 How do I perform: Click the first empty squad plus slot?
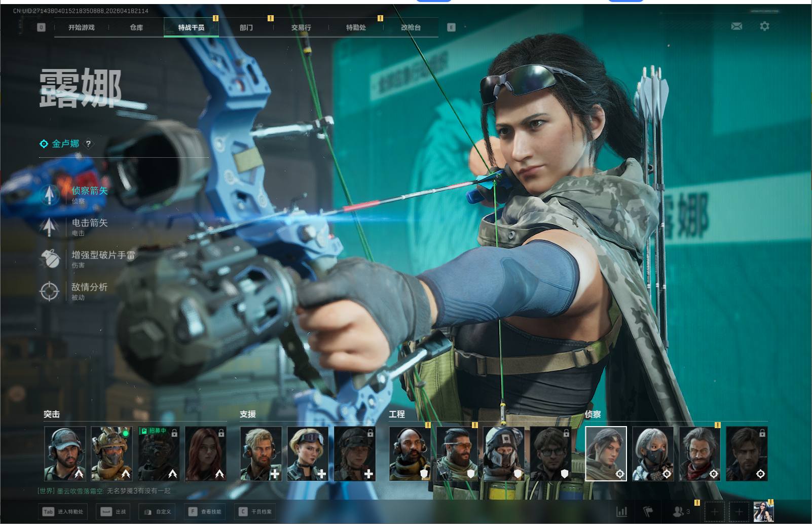coord(715,512)
